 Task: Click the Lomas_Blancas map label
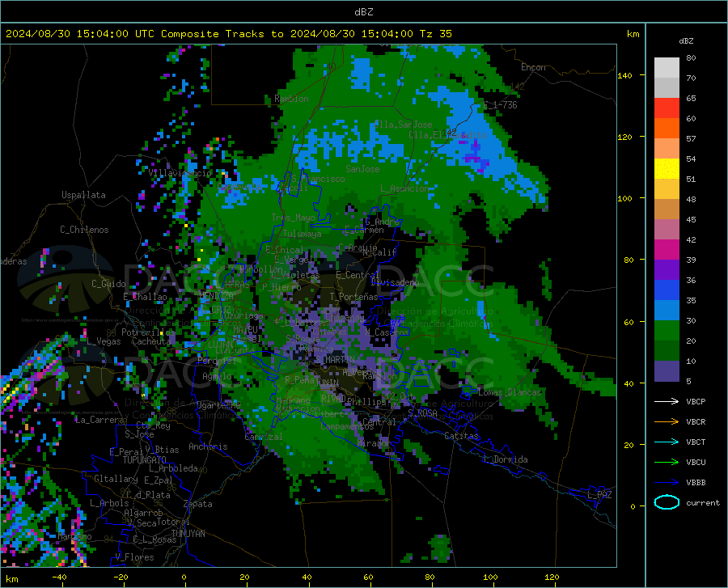click(x=510, y=392)
